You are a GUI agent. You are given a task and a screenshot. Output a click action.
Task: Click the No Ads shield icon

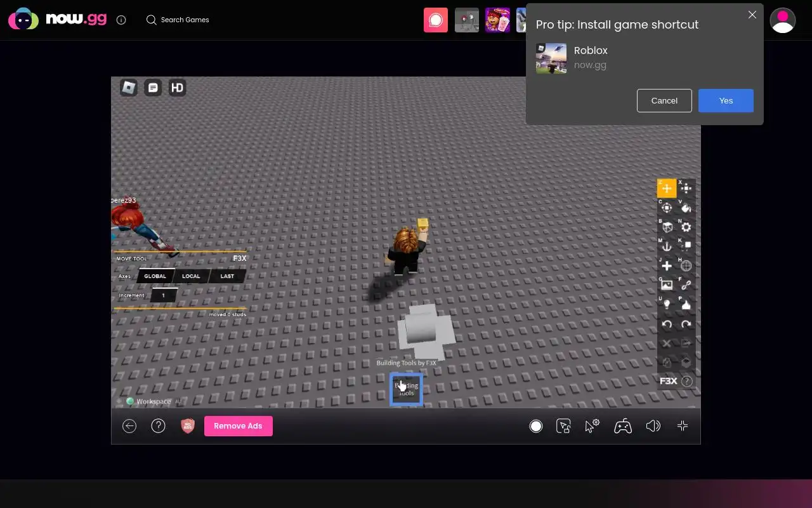coord(188,426)
